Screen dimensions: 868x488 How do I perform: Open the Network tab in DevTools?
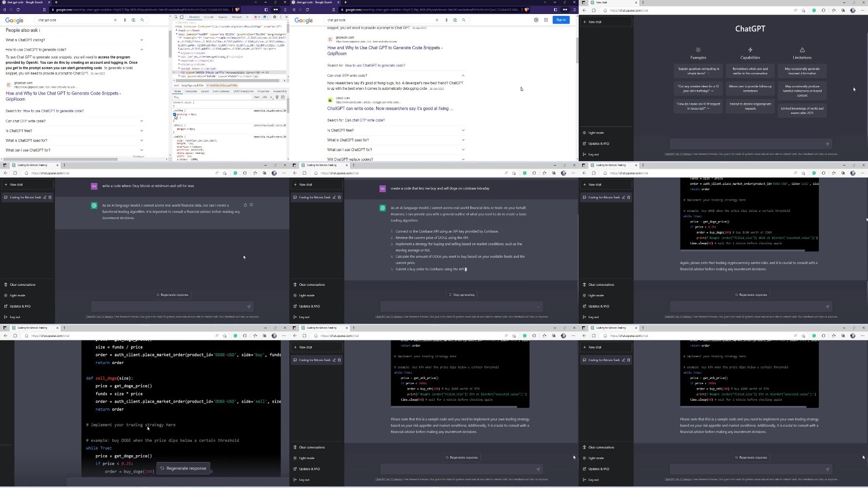point(237,17)
